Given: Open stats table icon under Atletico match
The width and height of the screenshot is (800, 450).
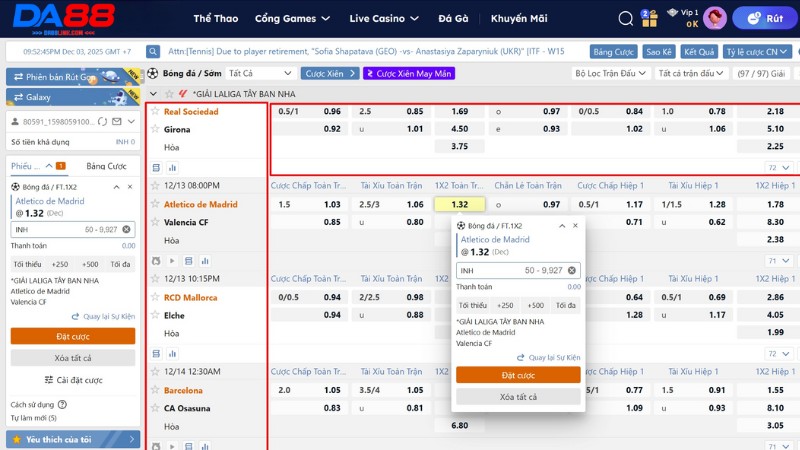Looking at the screenshot, I should (188, 261).
